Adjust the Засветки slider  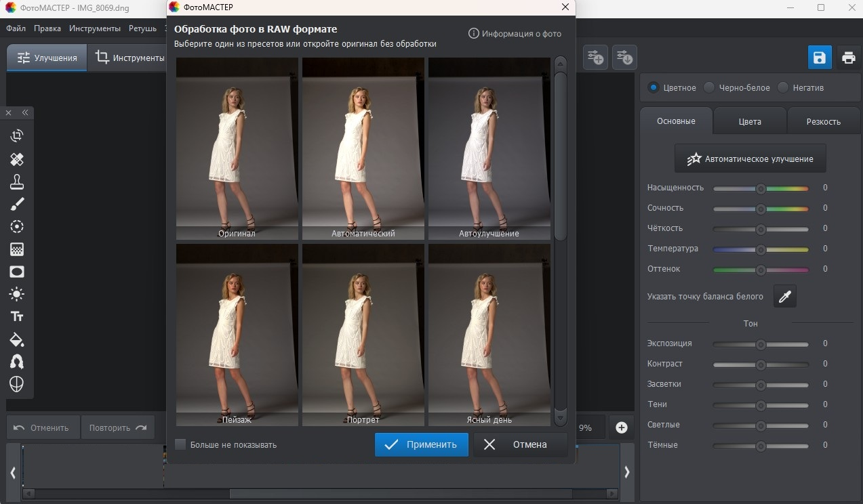pyautogui.click(x=761, y=385)
